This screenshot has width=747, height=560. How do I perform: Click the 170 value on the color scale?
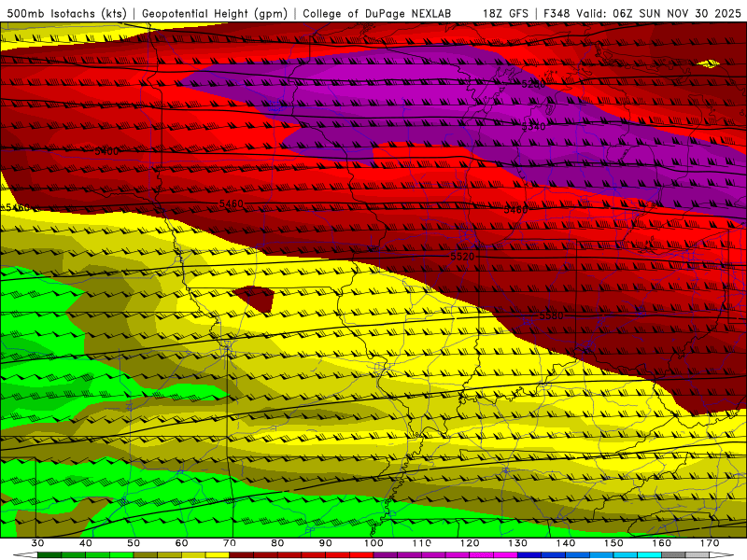(x=710, y=543)
